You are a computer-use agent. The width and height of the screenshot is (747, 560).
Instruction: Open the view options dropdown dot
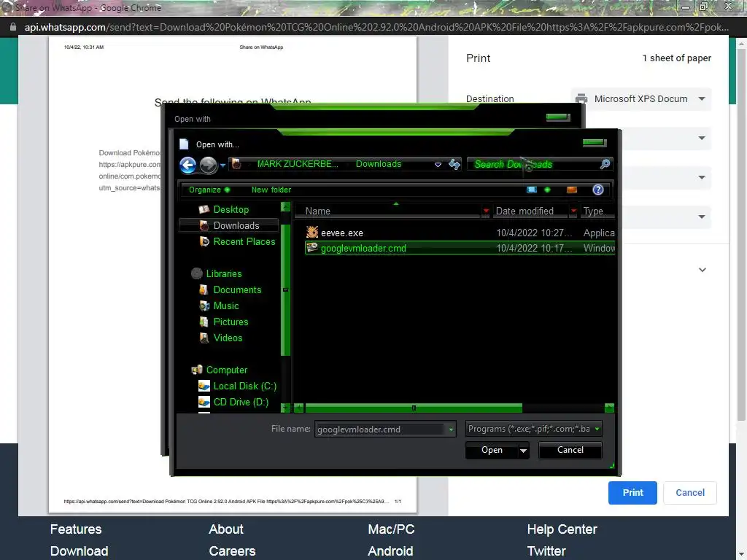coord(547,190)
